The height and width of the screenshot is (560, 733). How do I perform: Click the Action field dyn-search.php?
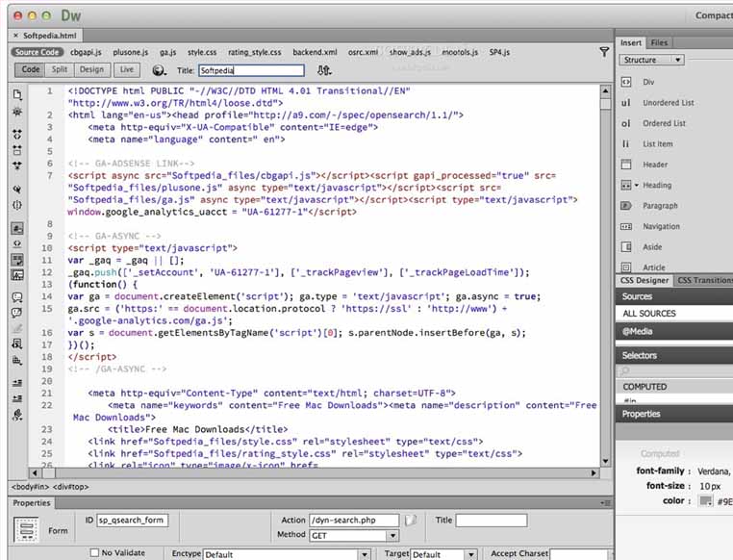click(x=354, y=521)
